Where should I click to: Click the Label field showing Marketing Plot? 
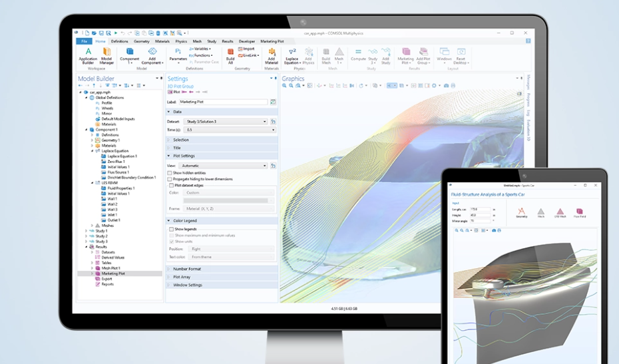click(x=223, y=102)
